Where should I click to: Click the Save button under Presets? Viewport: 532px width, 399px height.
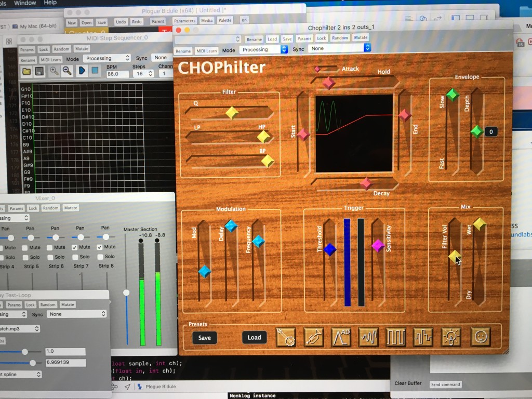point(205,338)
